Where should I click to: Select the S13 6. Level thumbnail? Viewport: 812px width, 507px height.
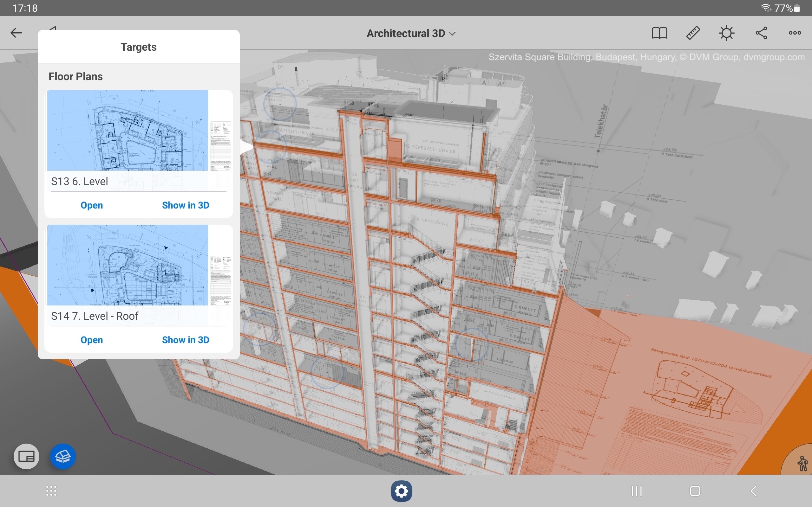click(x=139, y=131)
